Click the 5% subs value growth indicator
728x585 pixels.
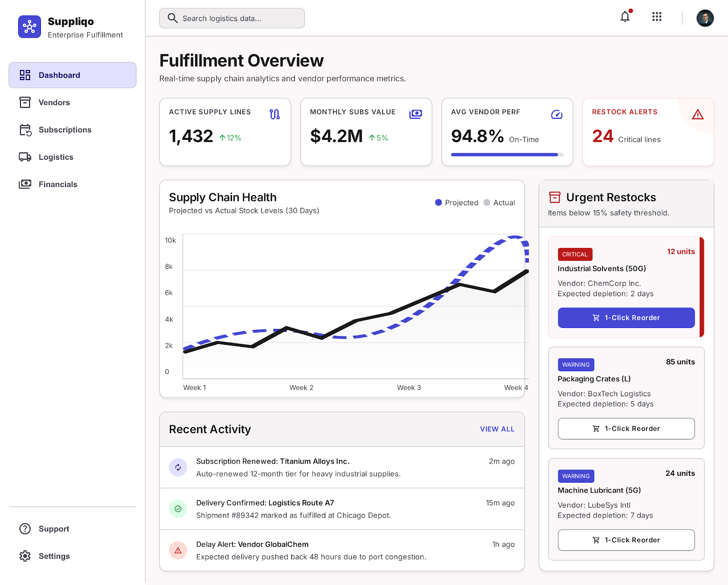[x=378, y=138]
